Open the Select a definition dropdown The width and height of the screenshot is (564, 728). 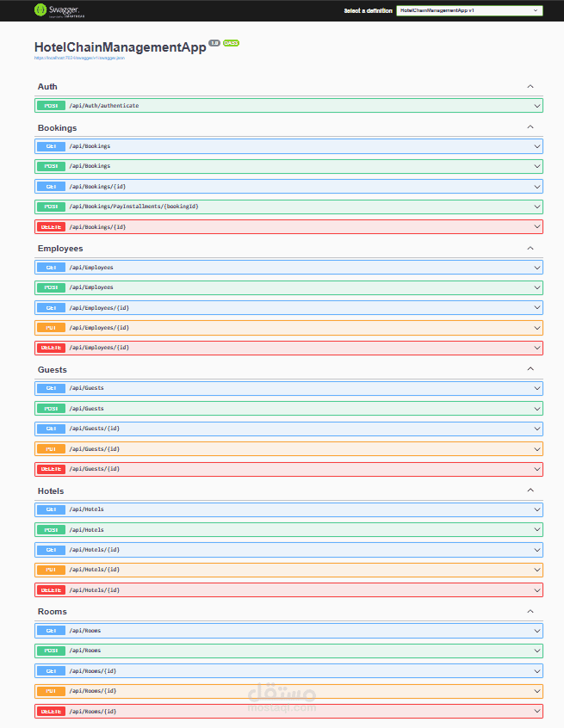[x=469, y=10]
